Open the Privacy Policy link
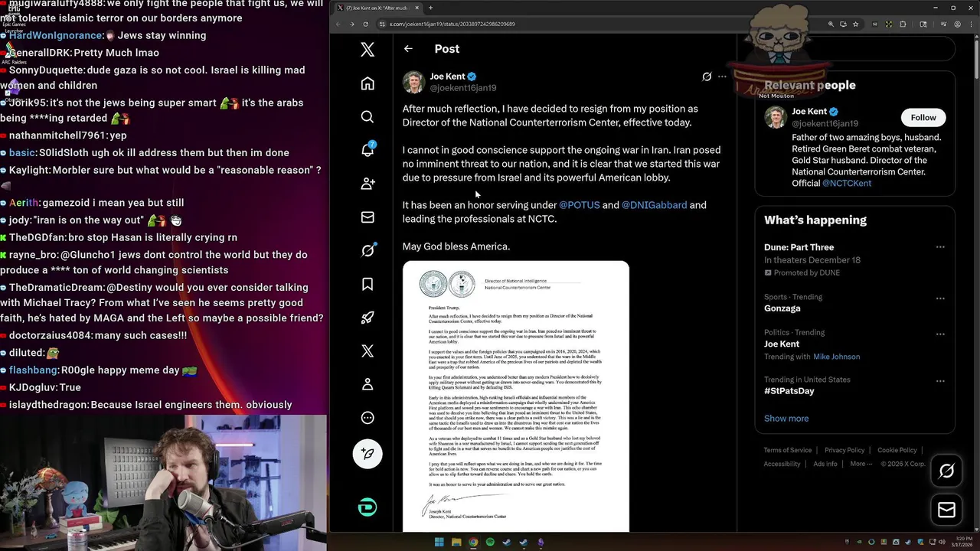980x551 pixels. tap(844, 450)
